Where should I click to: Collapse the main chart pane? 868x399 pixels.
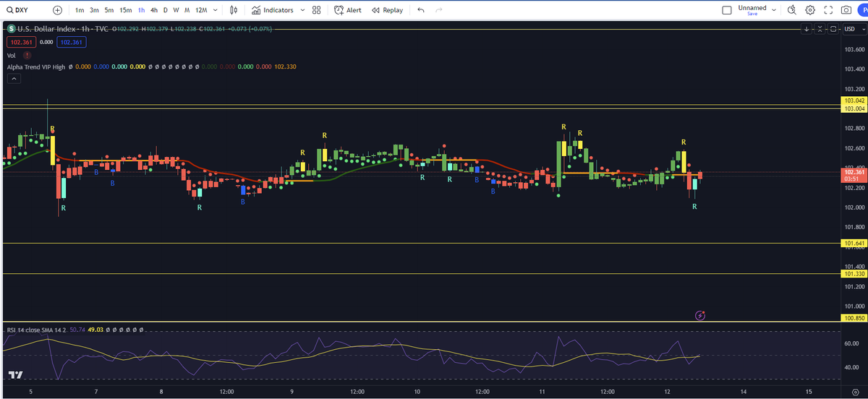(x=820, y=29)
